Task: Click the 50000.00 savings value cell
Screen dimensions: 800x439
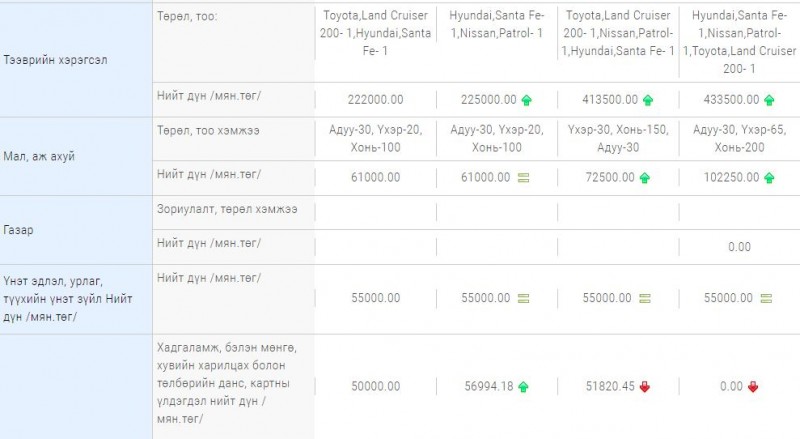Action: pyautogui.click(x=376, y=386)
